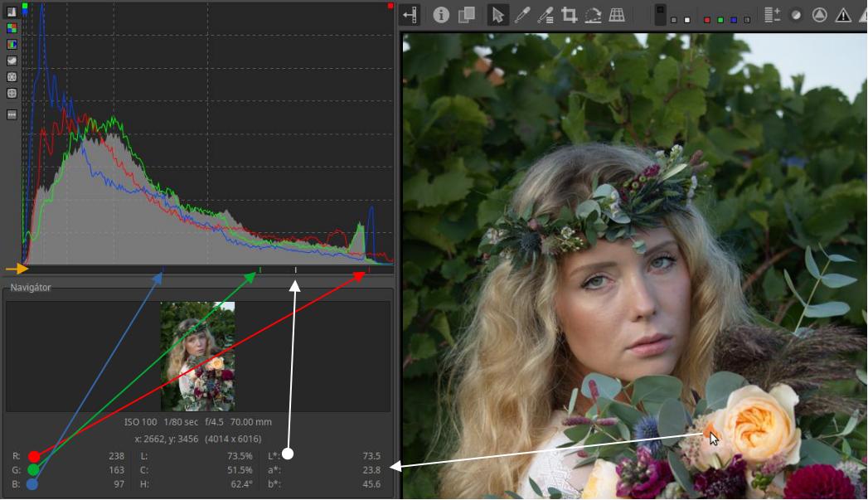
Task: Select the straighten rotate tool
Action: (593, 15)
